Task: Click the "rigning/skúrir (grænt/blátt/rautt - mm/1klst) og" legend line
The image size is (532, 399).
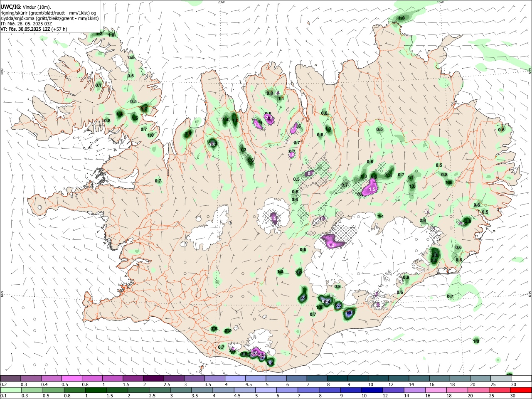Action: (48, 13)
